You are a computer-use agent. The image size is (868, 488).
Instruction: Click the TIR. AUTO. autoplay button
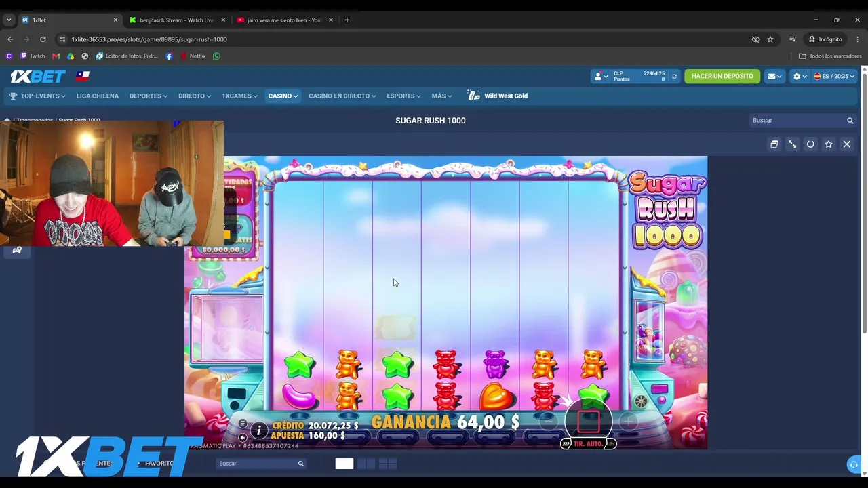(588, 444)
